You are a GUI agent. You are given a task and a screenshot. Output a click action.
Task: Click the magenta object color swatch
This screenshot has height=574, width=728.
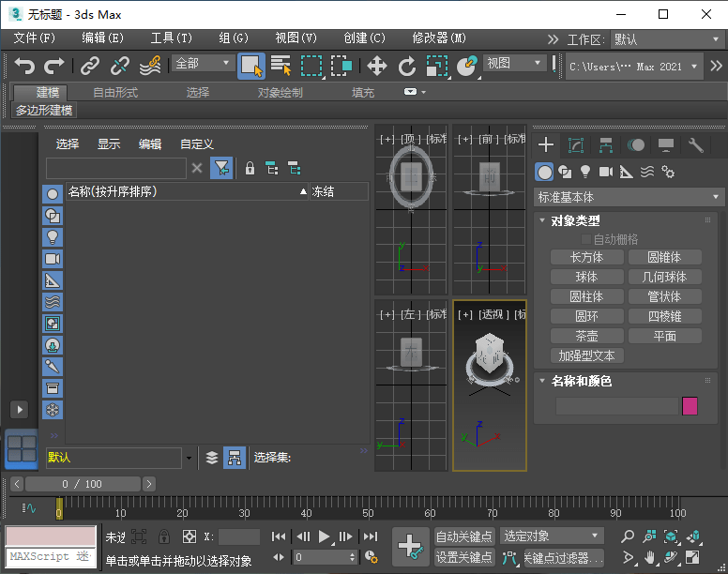point(690,406)
